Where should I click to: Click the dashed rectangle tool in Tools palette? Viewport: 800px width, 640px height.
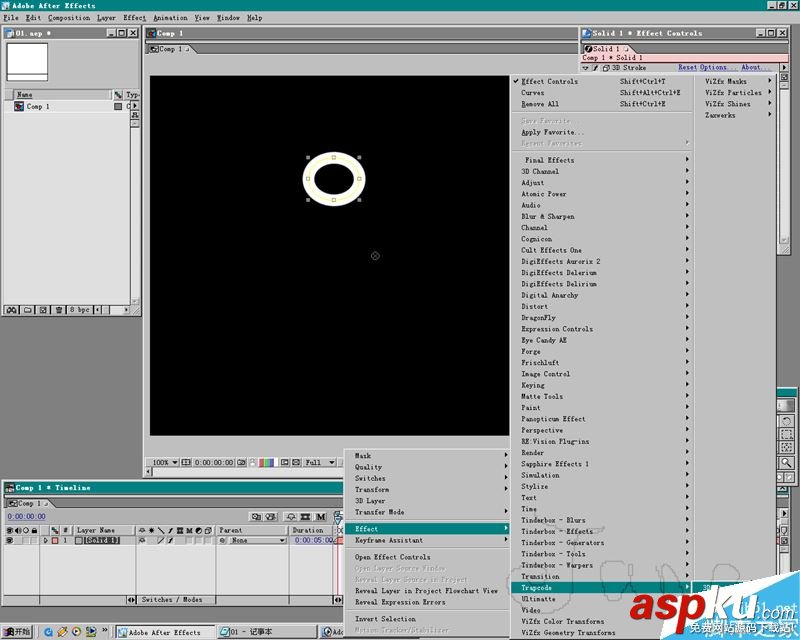pos(786,435)
